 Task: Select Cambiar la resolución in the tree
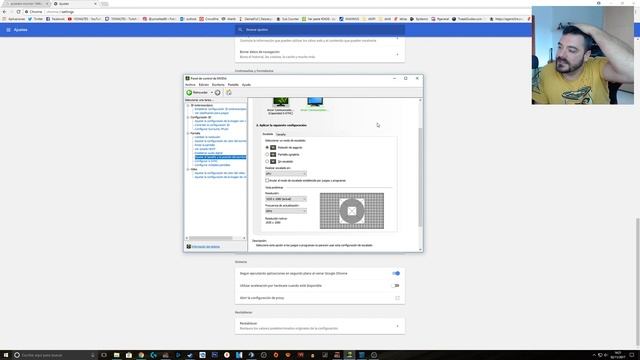point(207,137)
